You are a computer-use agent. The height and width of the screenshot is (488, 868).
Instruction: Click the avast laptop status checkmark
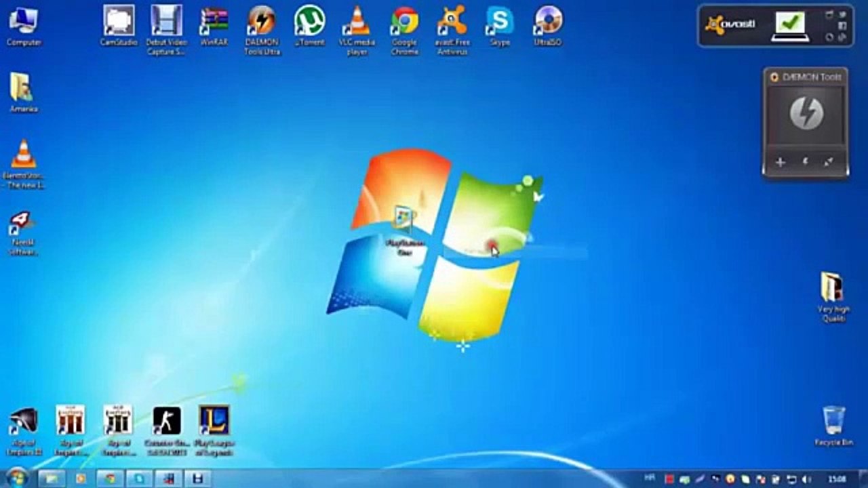[791, 25]
